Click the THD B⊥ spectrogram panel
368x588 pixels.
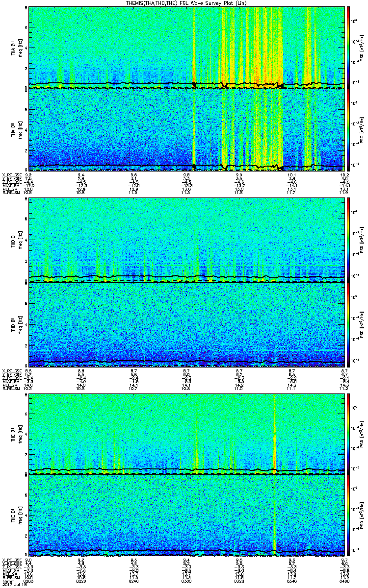coord(186,240)
